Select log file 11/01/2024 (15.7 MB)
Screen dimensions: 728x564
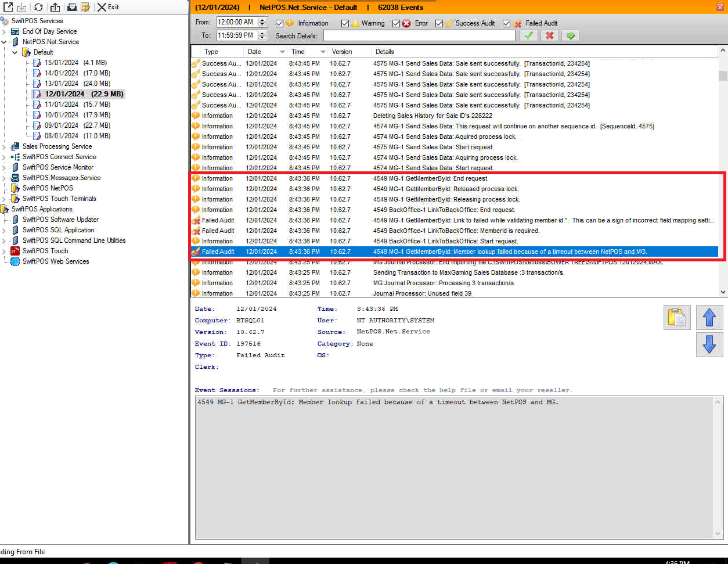coord(77,105)
